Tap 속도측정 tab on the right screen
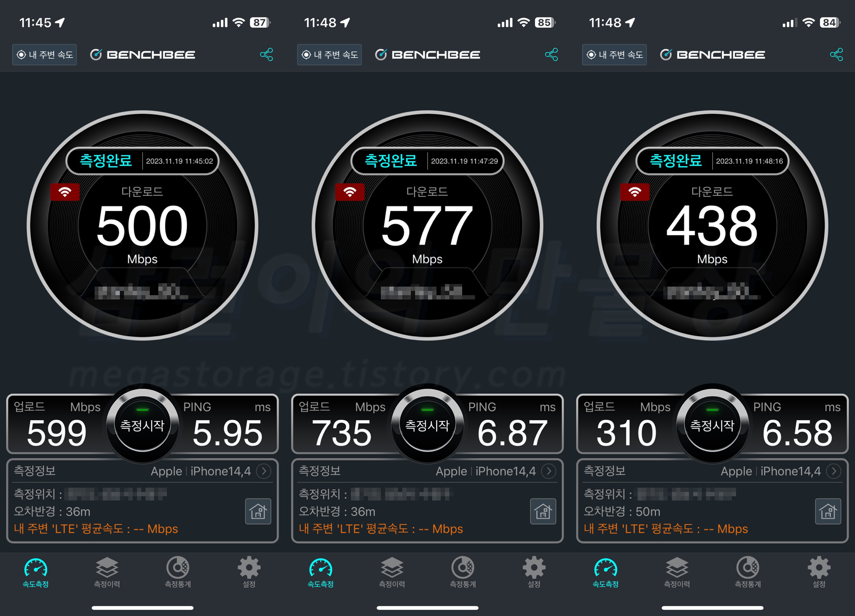855x616 pixels. tap(606, 572)
